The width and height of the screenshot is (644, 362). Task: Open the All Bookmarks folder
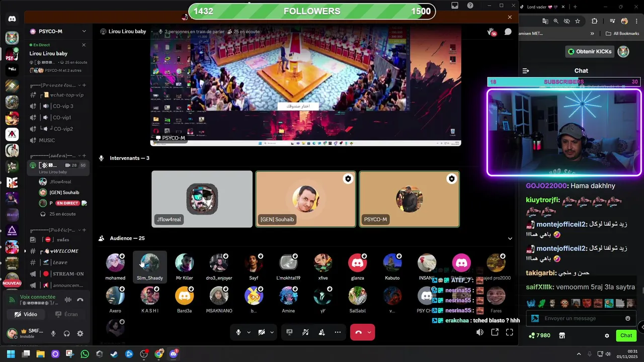point(622,34)
